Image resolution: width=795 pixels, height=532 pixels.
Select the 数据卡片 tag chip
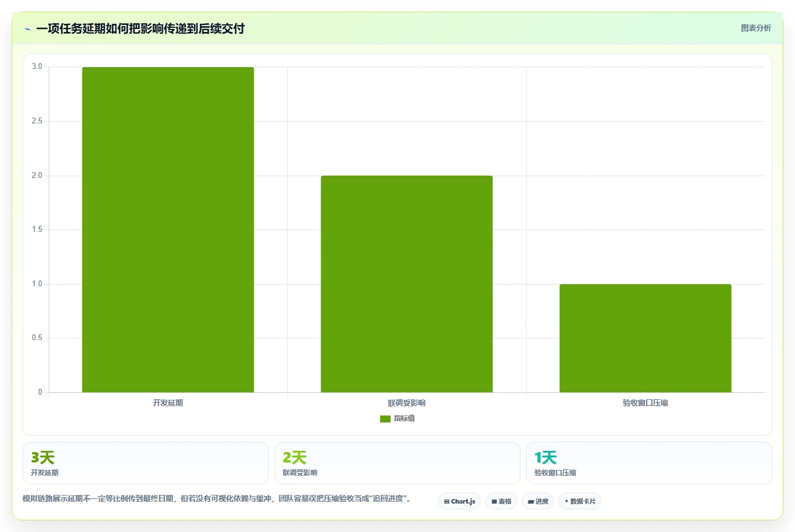580,501
